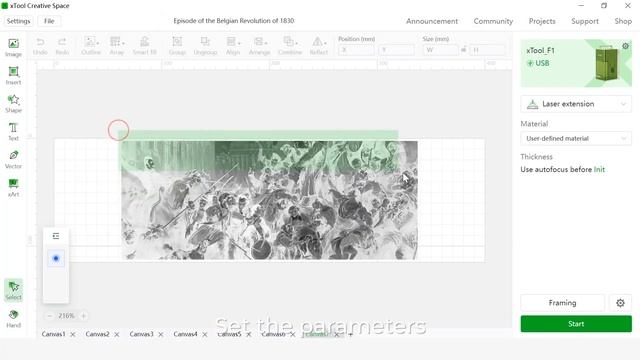
Task: Open the layer list icon
Action: coord(56,236)
